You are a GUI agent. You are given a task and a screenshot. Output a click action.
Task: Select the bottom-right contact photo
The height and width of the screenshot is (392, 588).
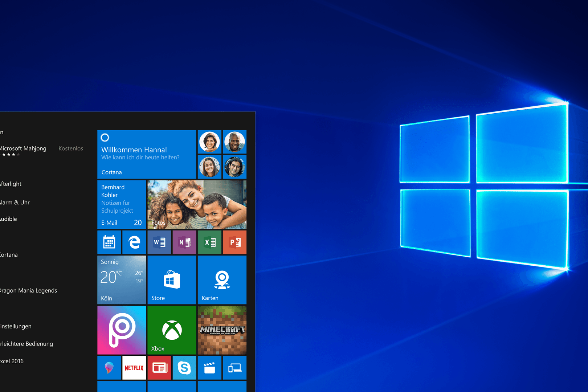pos(234,167)
